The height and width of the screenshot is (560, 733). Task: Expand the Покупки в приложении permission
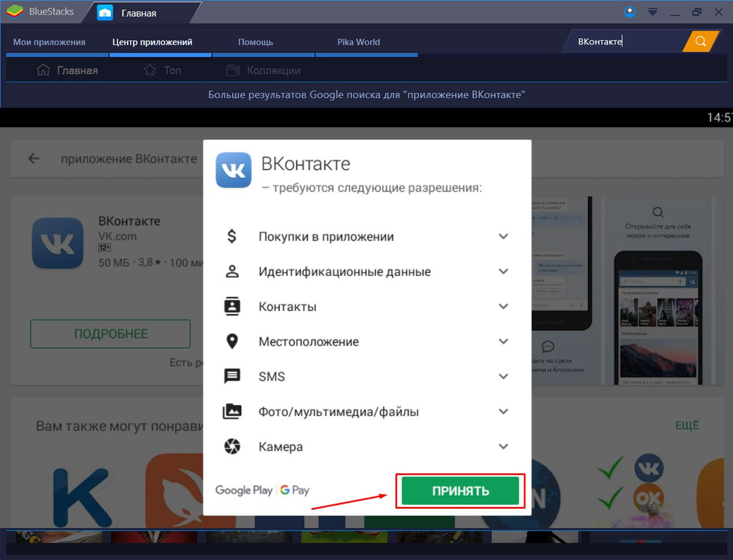click(x=503, y=236)
